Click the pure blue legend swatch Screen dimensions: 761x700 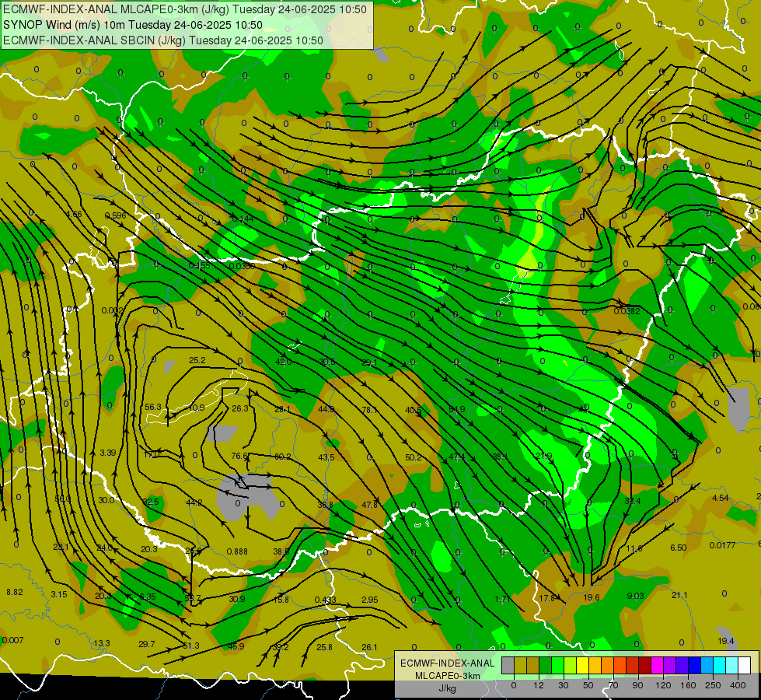pyautogui.click(x=694, y=665)
